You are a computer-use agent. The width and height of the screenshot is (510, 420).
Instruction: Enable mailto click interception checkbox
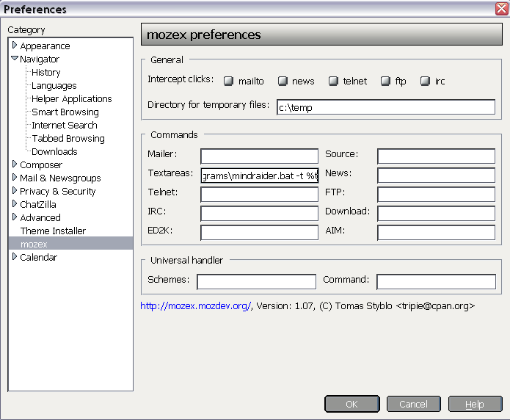(228, 81)
